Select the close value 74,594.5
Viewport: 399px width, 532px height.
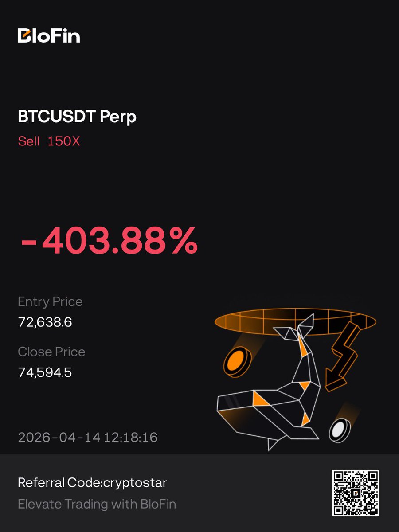(x=45, y=372)
